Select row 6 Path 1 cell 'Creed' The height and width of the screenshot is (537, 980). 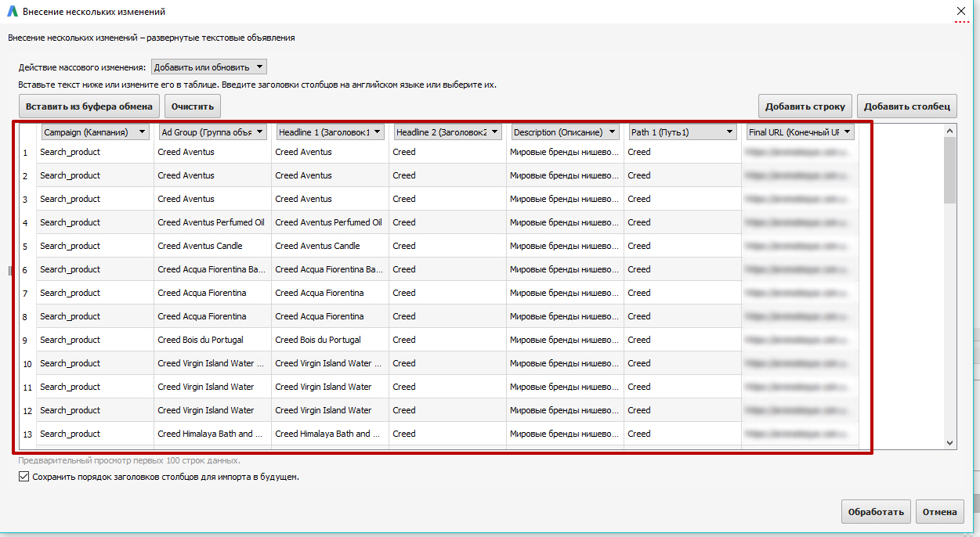point(682,269)
